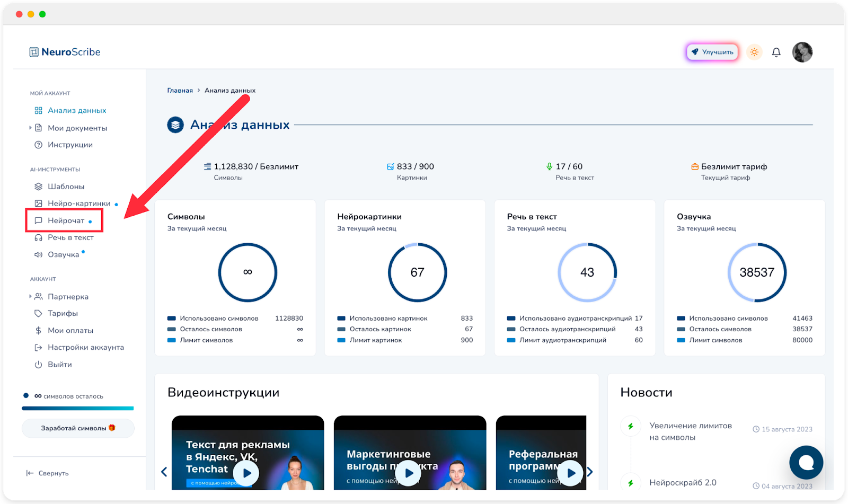848x504 pixels.
Task: Click the Анализ данных layers icon in heading
Action: click(x=175, y=125)
